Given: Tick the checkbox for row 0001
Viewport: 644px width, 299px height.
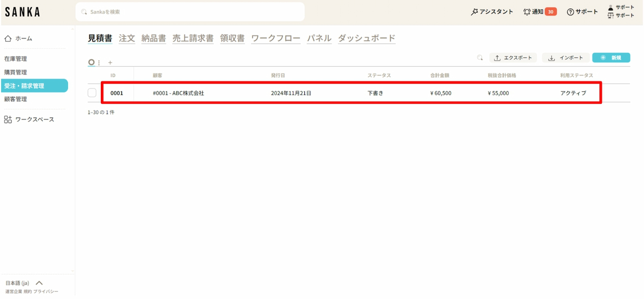Looking at the screenshot, I should (x=92, y=93).
